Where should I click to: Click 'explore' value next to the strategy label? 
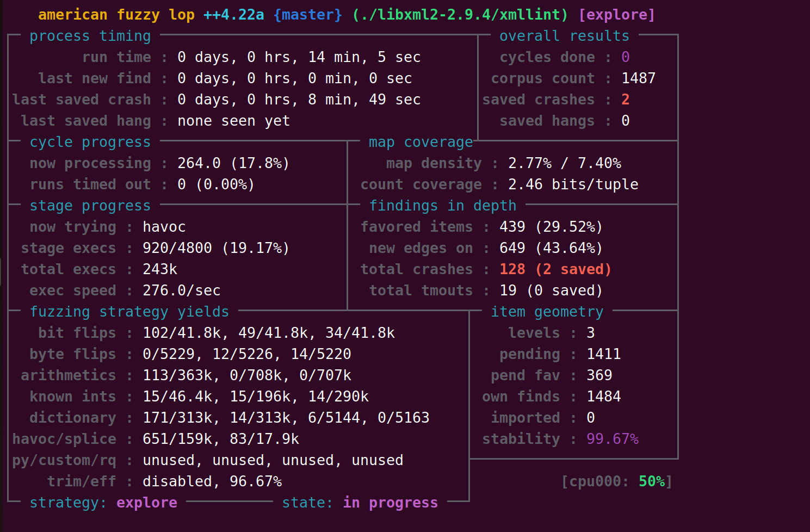click(x=147, y=503)
